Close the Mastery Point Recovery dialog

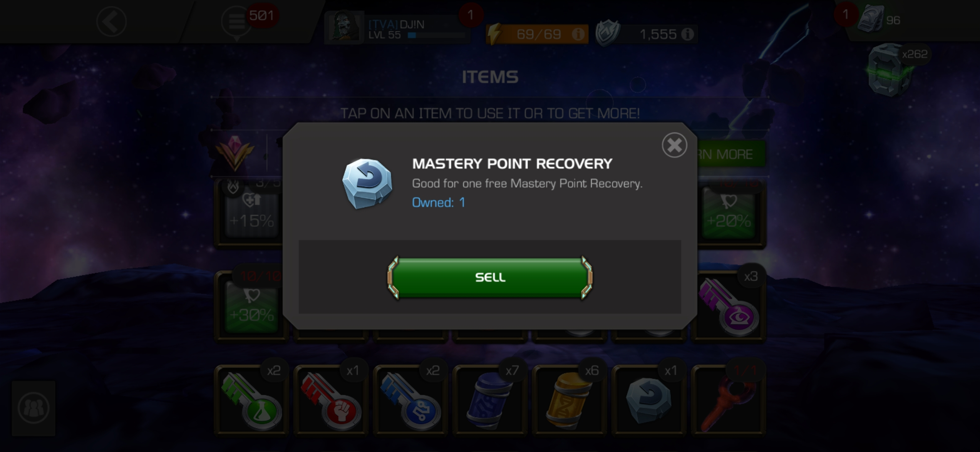click(674, 145)
